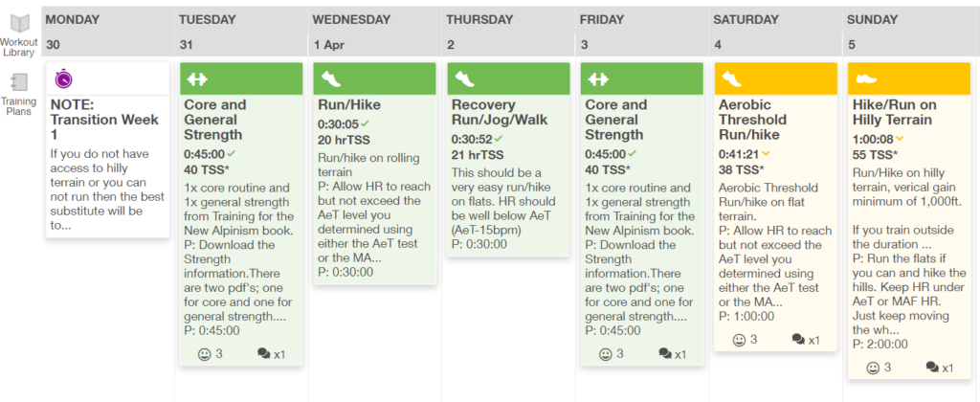Click Friday's strength dumbbell icon
The width and height of the screenshot is (980, 402).
pos(598,78)
